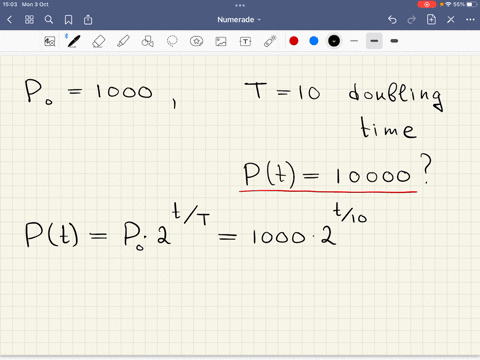Open the Numerade notebook title dropdown
Screen dimensions: 480x360
coord(239,20)
